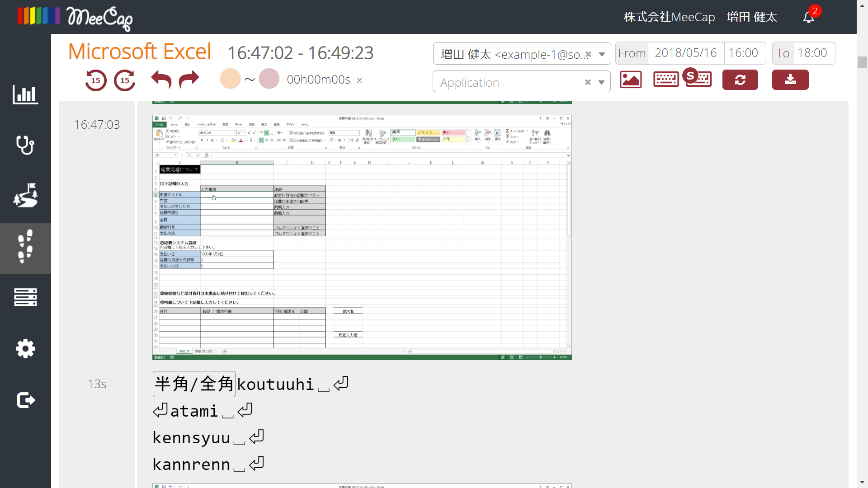Edit the To time 18:00

(814, 53)
